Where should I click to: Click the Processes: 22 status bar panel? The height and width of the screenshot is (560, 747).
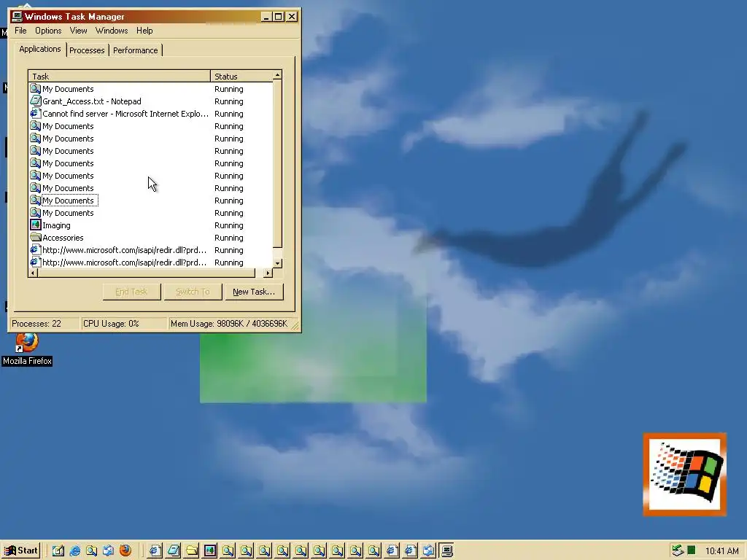click(44, 324)
